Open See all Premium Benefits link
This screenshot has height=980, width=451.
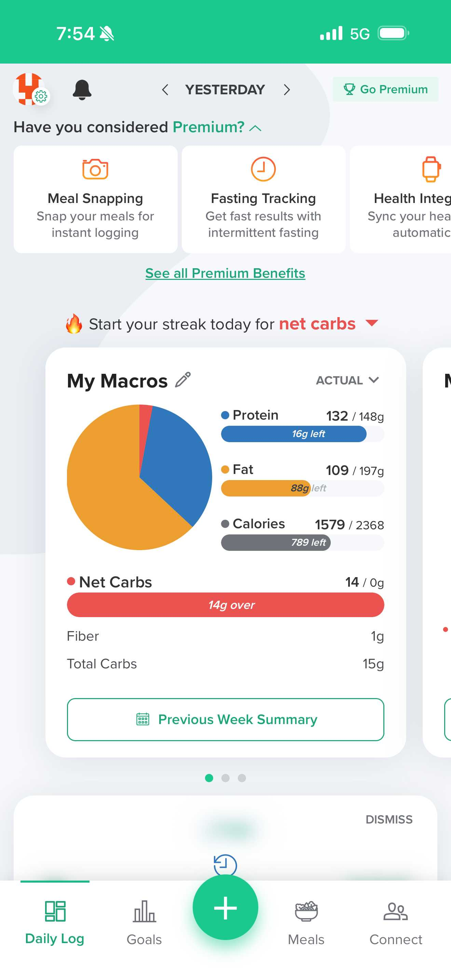(225, 273)
